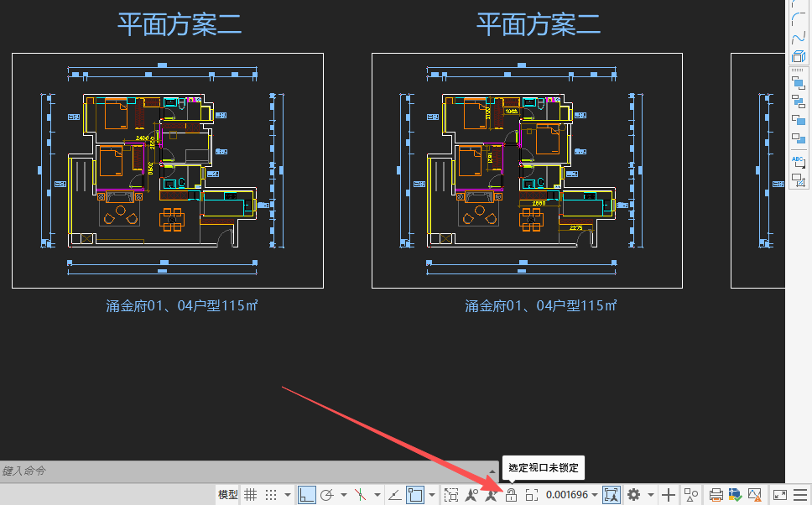Click the plus annotation monitor icon

[669, 495]
